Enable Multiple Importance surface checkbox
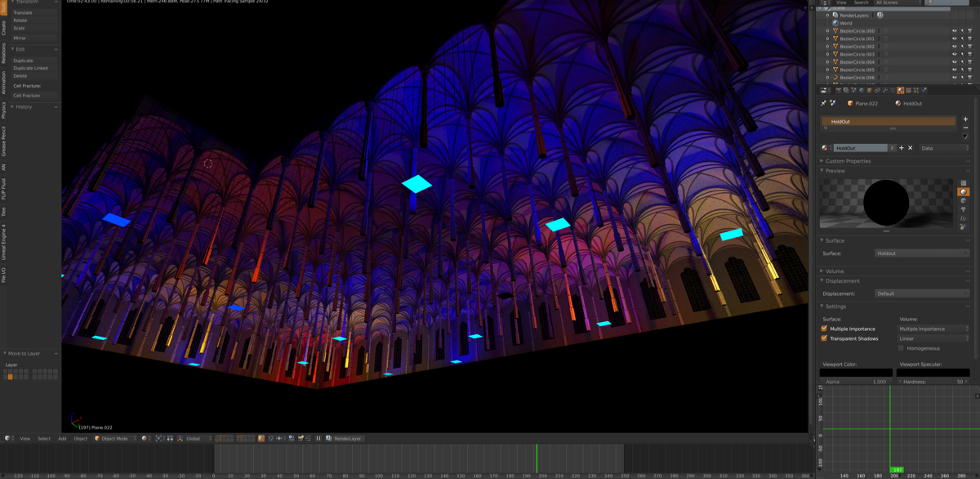980x479 pixels. (x=824, y=329)
